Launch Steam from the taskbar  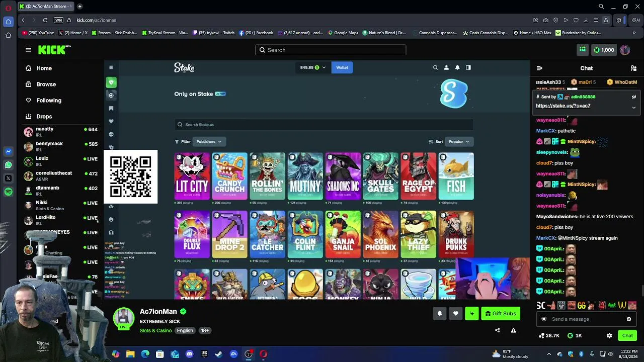coord(219,354)
